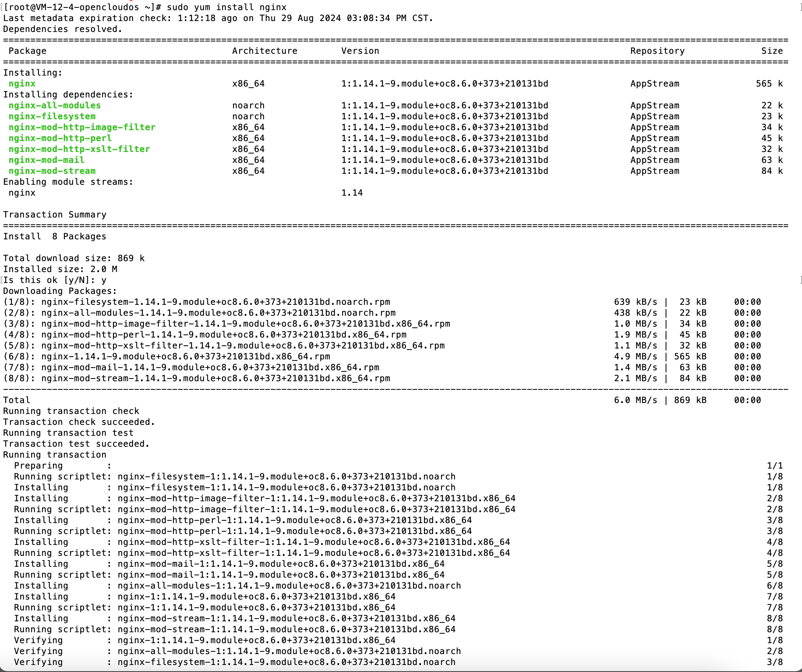802x672 pixels.
Task: Click 'Running transaction test' line
Action: coord(68,433)
